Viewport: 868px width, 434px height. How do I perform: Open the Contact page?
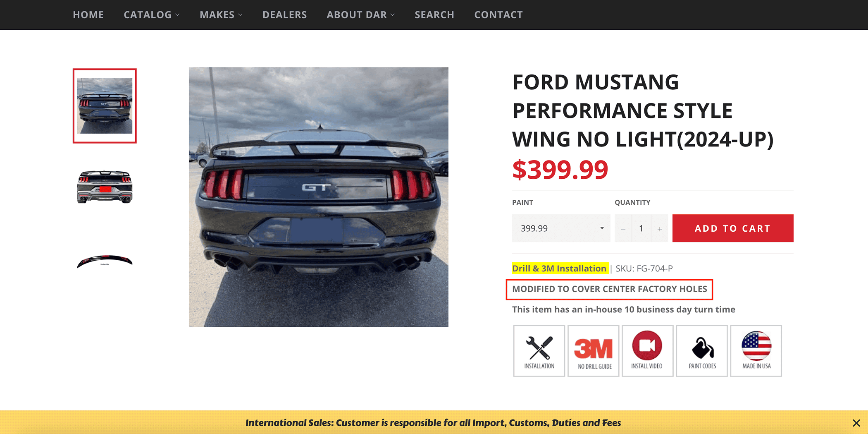(498, 15)
